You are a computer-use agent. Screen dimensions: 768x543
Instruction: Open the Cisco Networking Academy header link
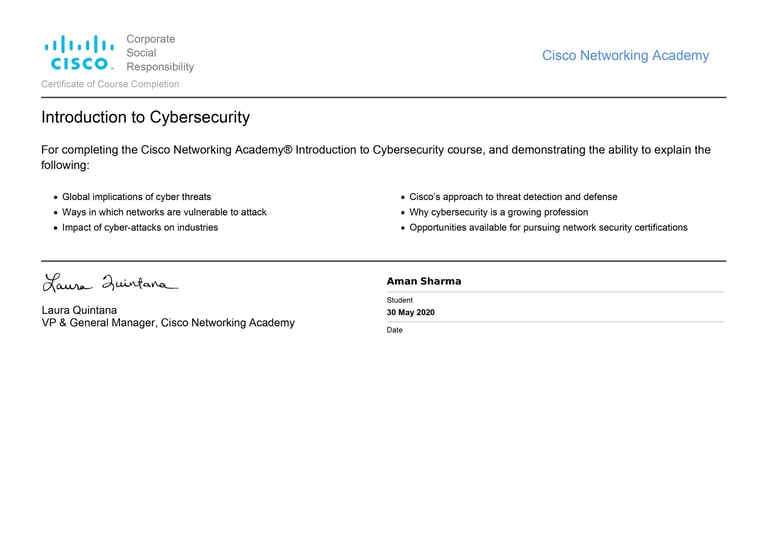(625, 56)
